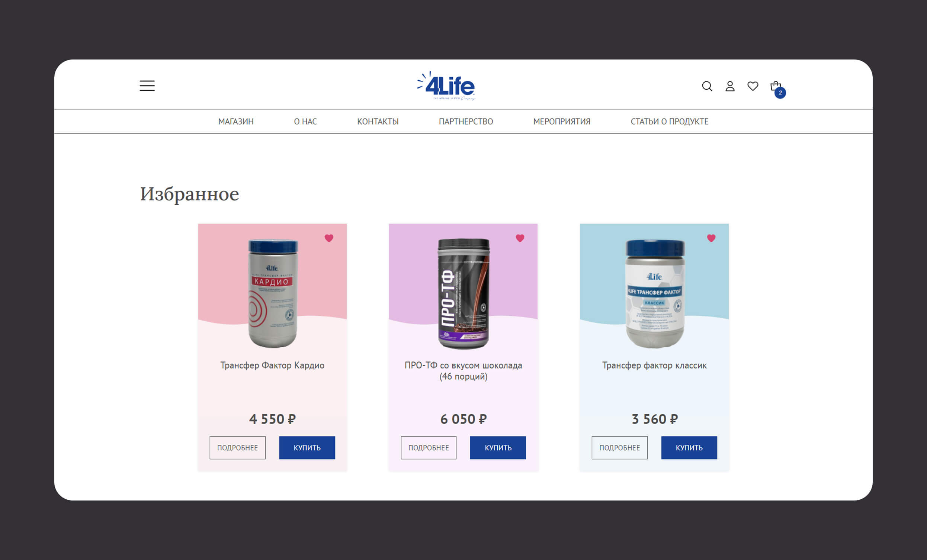Open КОНТАКТЫ menu item
This screenshot has height=560, width=927.
pyautogui.click(x=378, y=122)
